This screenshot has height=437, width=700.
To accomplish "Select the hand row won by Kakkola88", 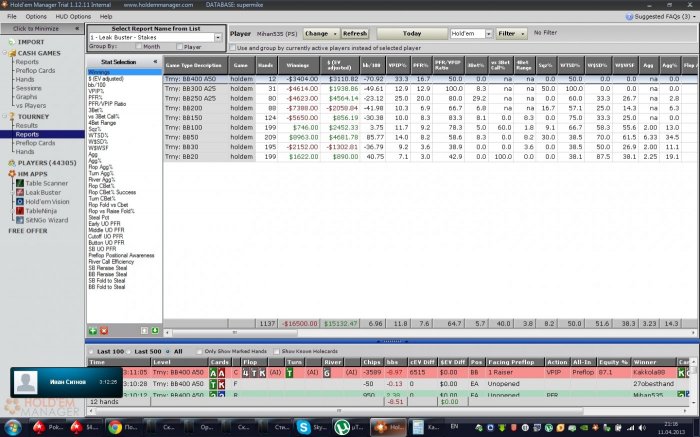I will click(x=388, y=372).
